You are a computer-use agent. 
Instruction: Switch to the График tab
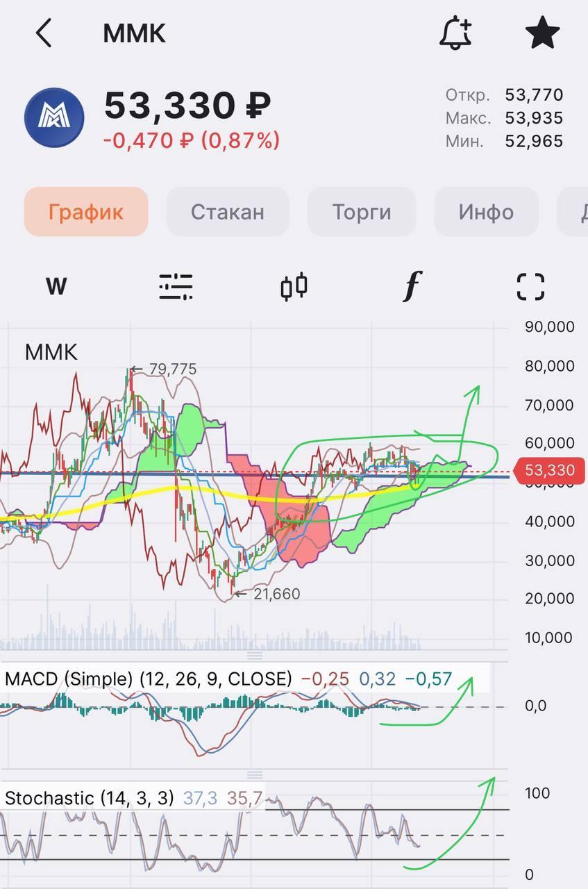[x=86, y=212]
